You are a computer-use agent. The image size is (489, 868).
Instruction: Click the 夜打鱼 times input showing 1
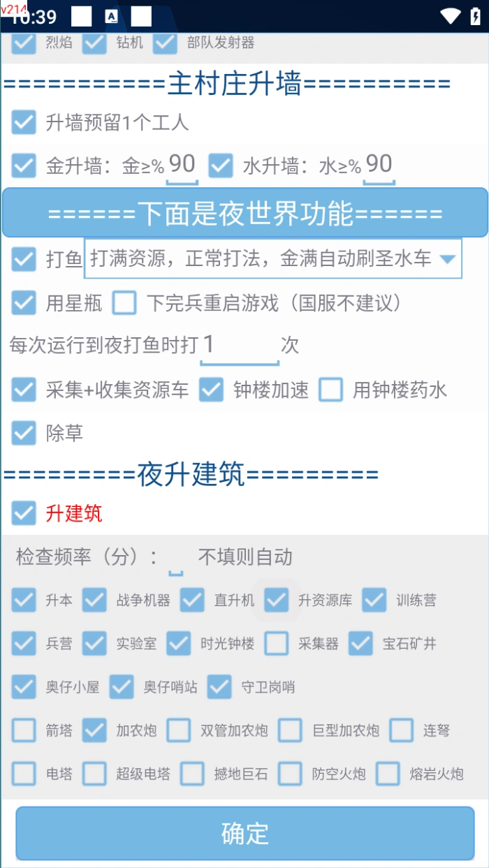tap(240, 346)
